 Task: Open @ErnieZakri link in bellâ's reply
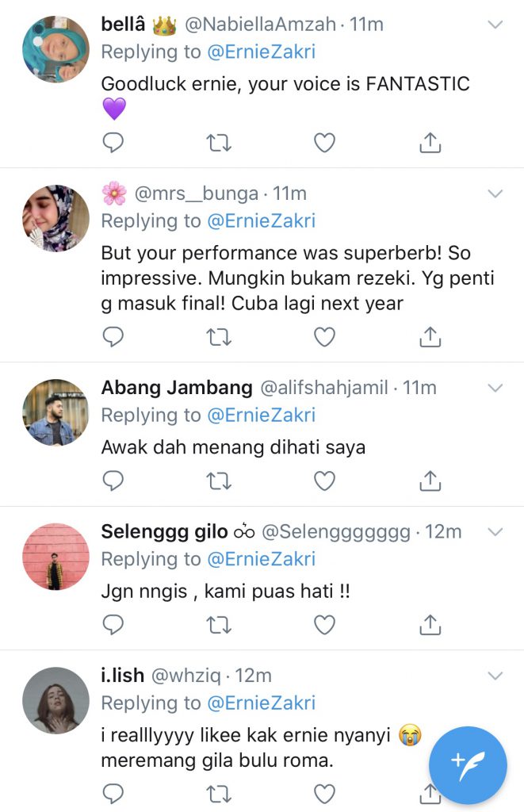[261, 52]
